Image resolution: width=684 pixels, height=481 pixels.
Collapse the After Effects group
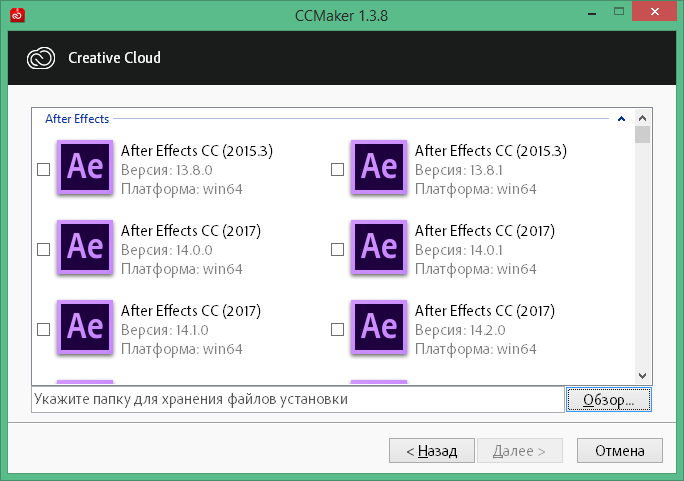(x=621, y=119)
